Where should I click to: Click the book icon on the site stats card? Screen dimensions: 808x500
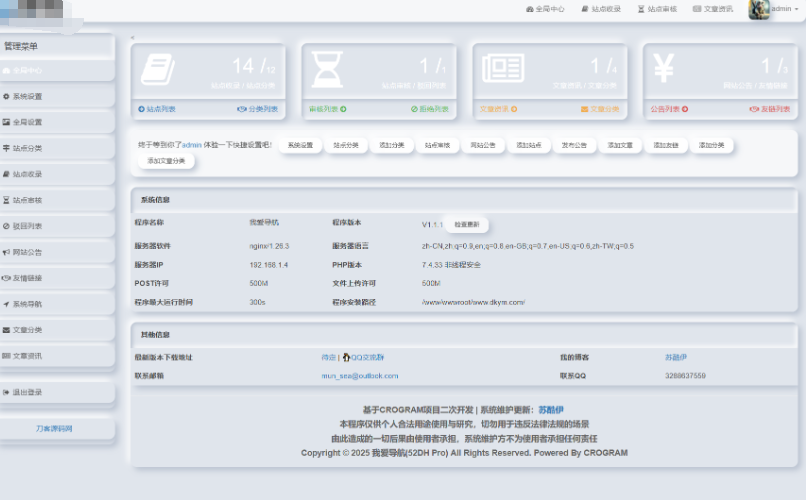point(158,70)
